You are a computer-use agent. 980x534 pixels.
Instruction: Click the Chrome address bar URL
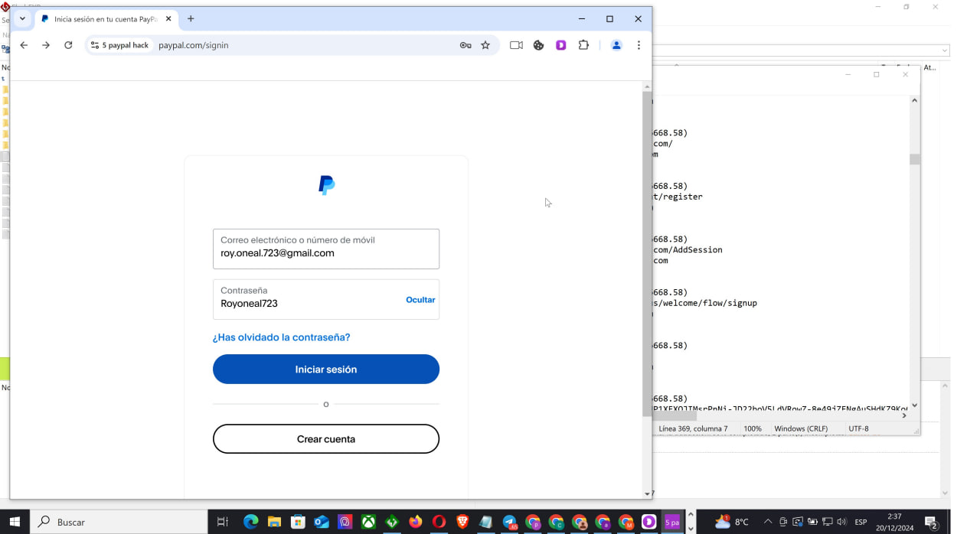coord(194,45)
